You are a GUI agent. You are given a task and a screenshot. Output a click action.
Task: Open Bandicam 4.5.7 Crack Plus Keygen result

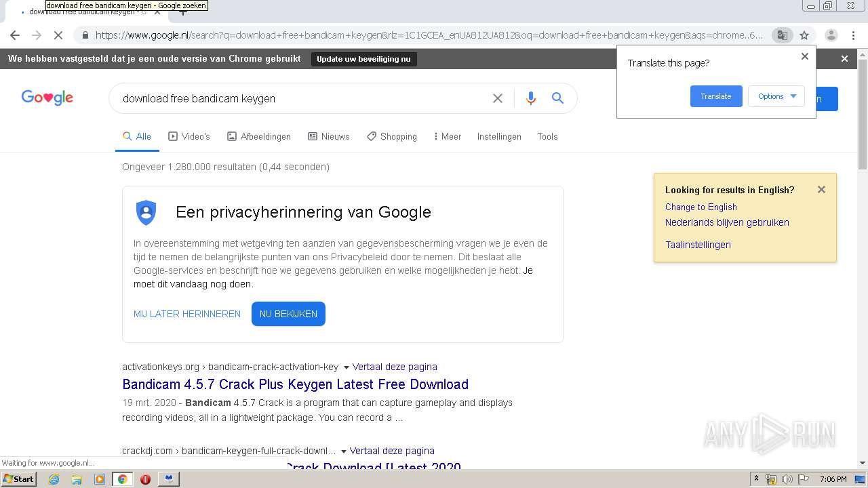[295, 384]
